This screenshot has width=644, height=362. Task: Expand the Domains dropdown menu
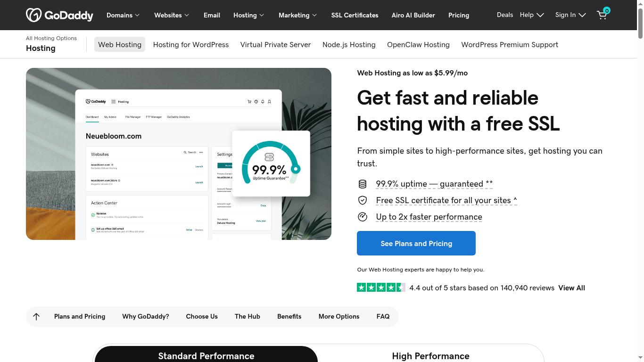tap(123, 15)
